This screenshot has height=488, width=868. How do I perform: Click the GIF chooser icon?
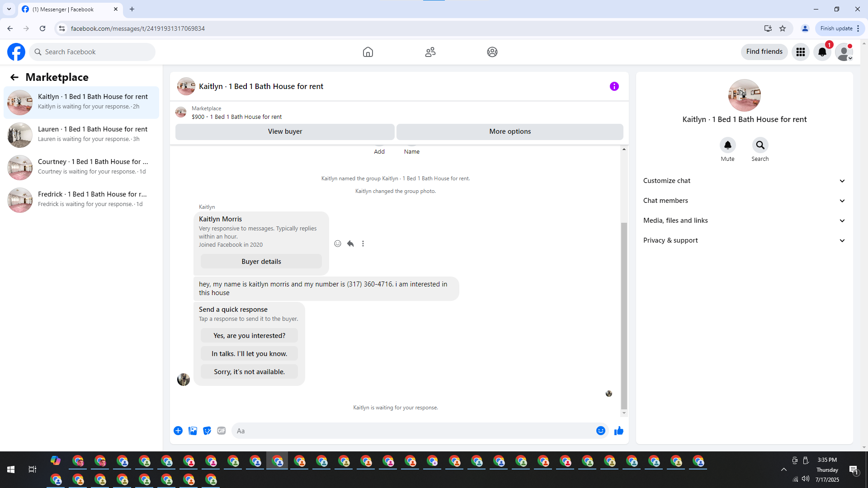[x=221, y=431]
